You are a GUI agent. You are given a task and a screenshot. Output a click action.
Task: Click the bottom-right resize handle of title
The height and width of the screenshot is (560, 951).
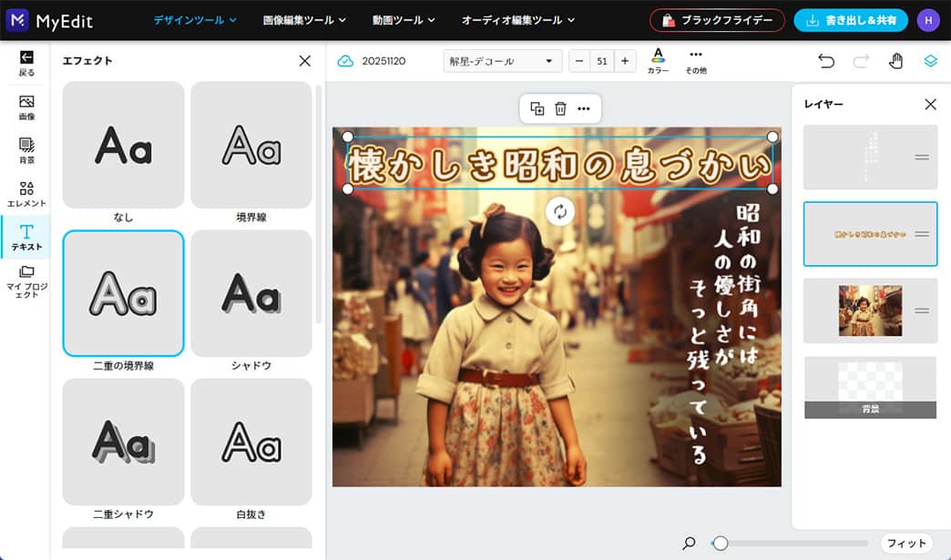[772, 189]
